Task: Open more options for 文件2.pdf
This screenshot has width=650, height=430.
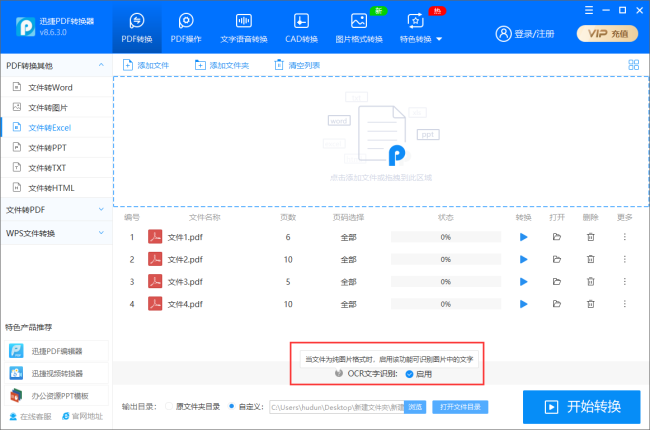Action: [624, 259]
